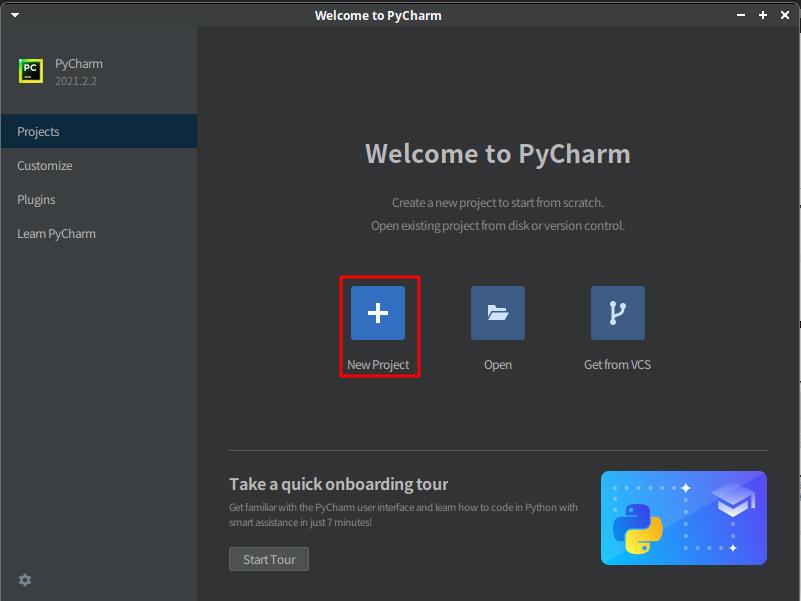Click the PyCharm logo icon
Image resolution: width=801 pixels, height=601 pixels.
[x=31, y=71]
